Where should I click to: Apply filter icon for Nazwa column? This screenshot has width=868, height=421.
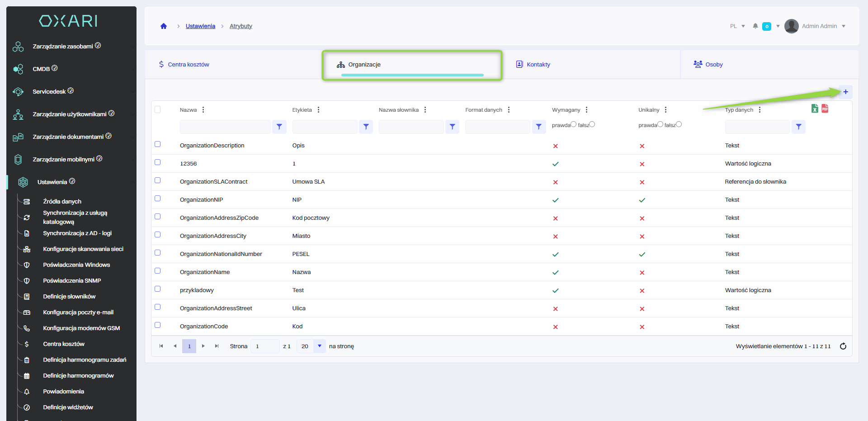click(x=279, y=127)
